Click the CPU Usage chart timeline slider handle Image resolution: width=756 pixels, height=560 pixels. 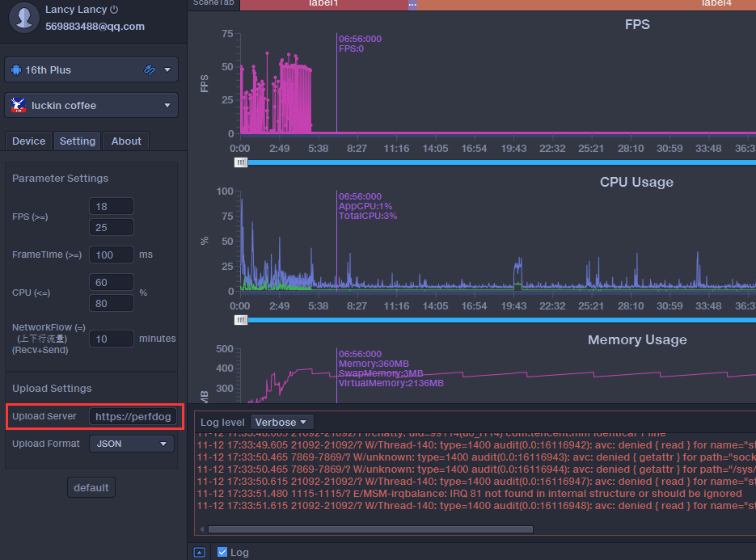pos(241,320)
